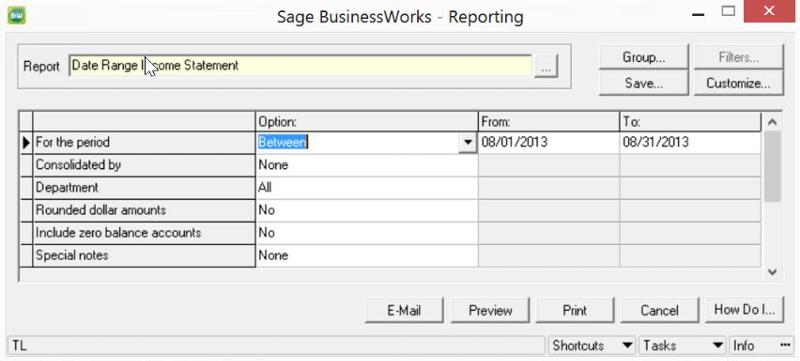
Task: Click the disabled Filters... button
Action: [738, 57]
